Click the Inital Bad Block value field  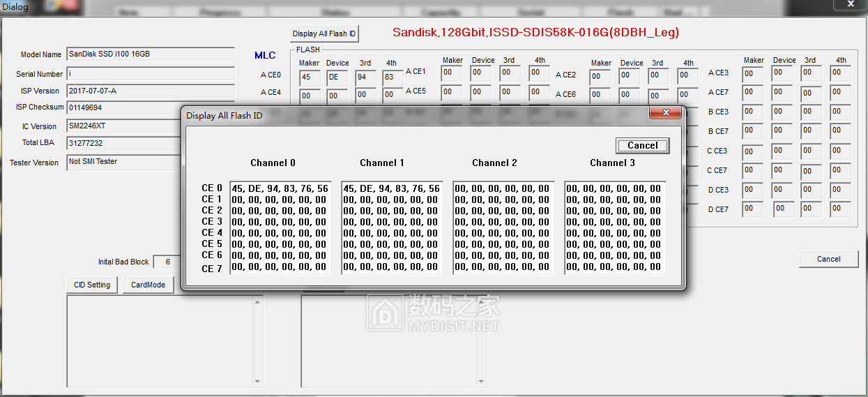click(x=167, y=262)
